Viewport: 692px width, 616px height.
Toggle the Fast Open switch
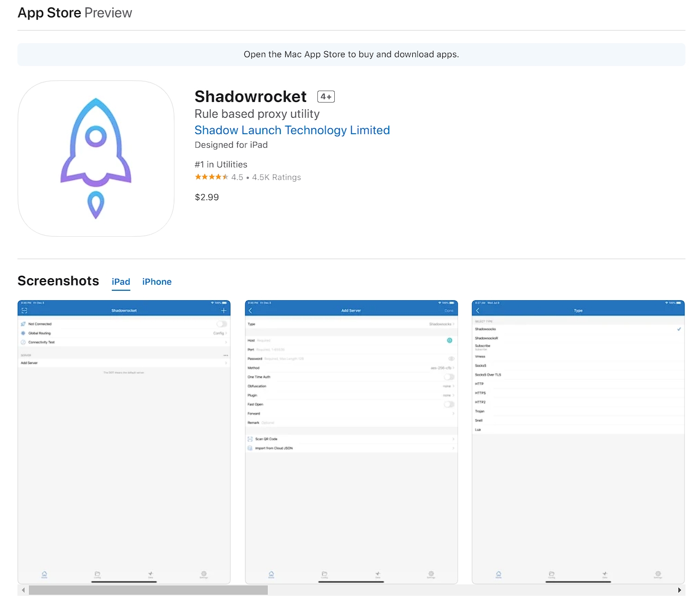[449, 404]
